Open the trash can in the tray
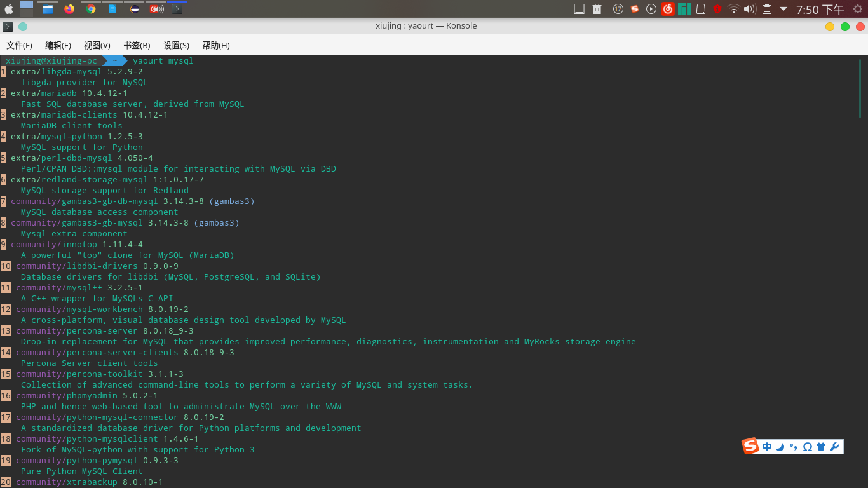The height and width of the screenshot is (488, 868). 597,9
